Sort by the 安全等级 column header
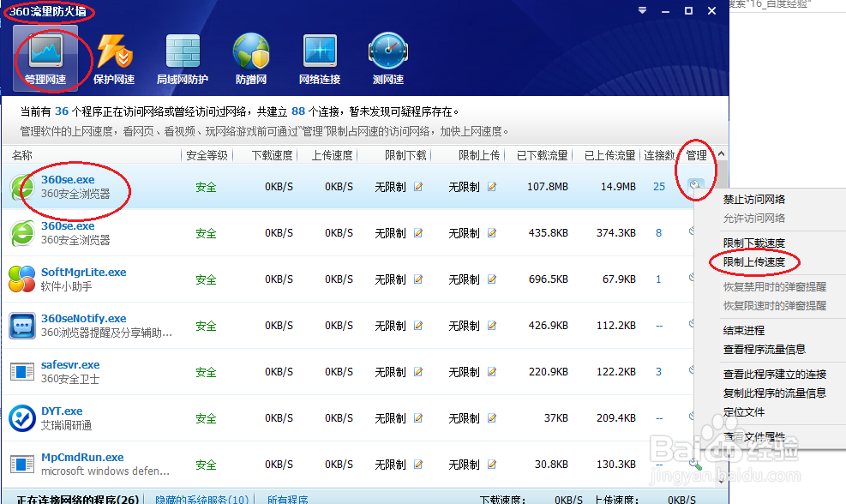 [x=207, y=155]
